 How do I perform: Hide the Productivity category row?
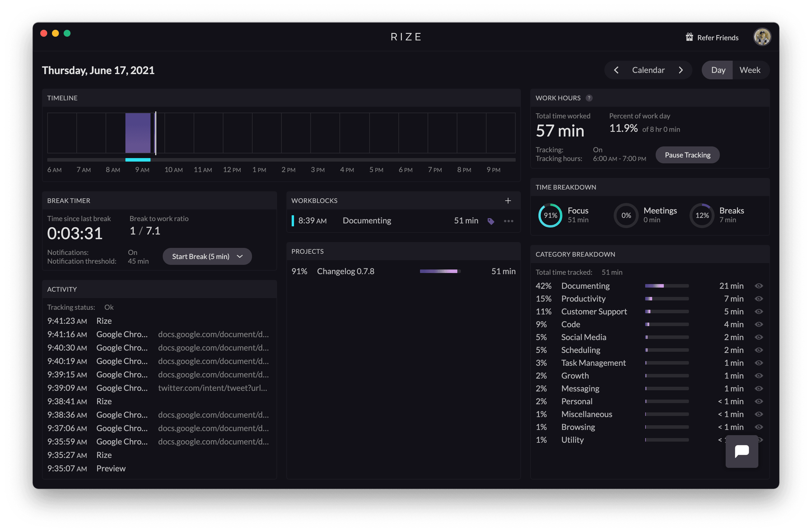click(759, 299)
